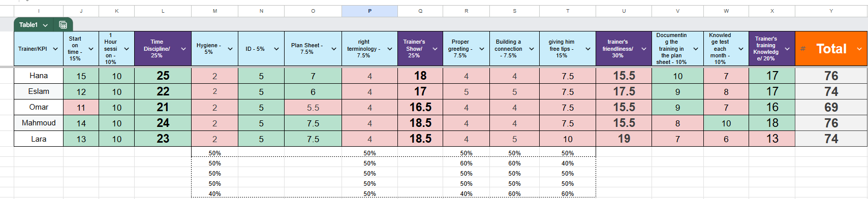This screenshot has width=868, height=199.
Task: Click the number-type icon in the Total header
Action: tap(803, 49)
